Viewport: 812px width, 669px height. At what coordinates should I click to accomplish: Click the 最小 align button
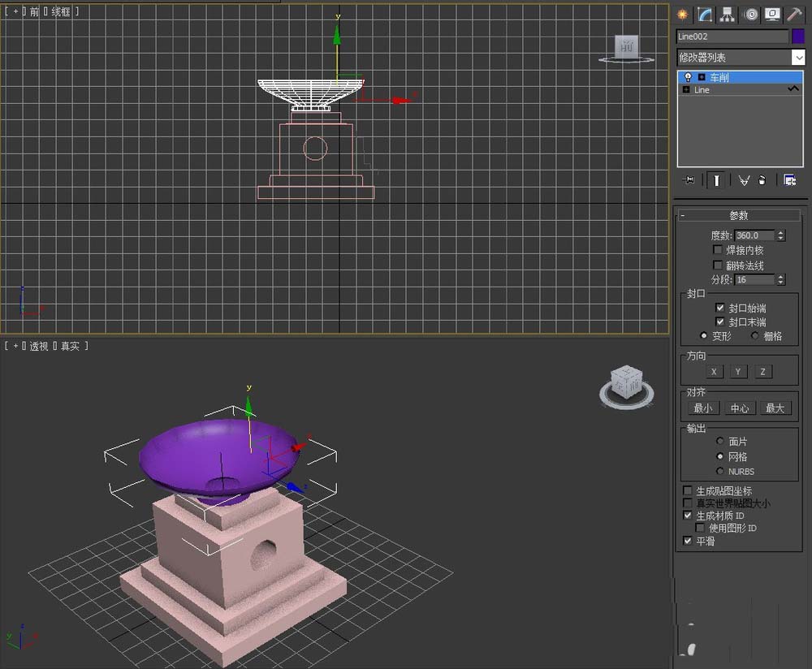702,408
